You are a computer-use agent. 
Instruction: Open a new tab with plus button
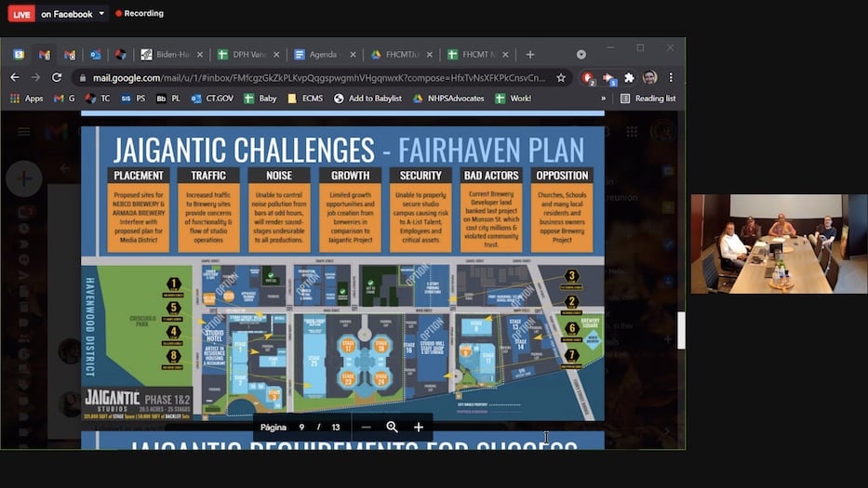[x=529, y=55]
